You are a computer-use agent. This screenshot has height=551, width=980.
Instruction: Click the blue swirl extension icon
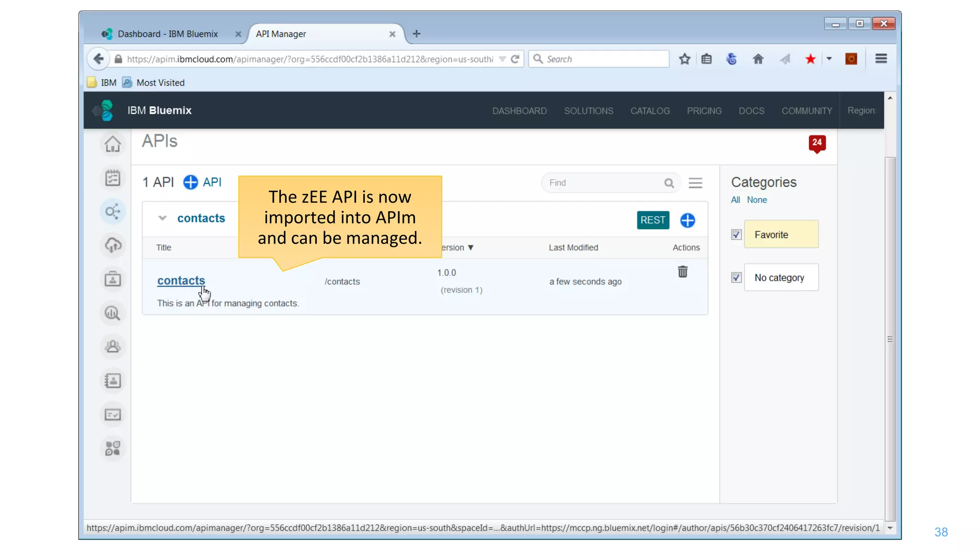point(731,59)
